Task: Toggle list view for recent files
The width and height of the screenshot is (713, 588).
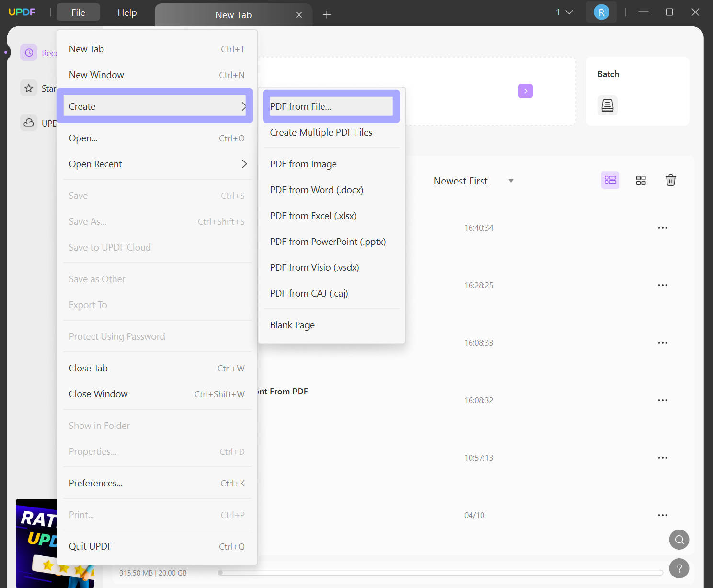Action: click(x=610, y=180)
